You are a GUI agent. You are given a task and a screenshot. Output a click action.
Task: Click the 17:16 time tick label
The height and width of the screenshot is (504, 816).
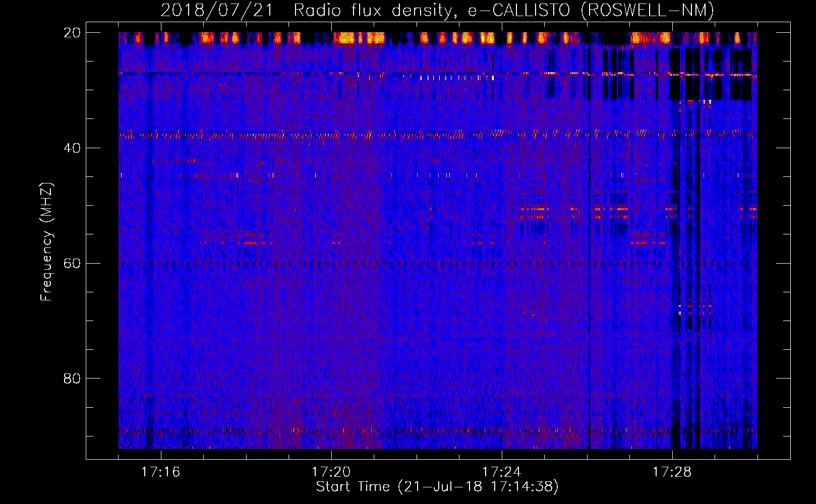pos(160,472)
